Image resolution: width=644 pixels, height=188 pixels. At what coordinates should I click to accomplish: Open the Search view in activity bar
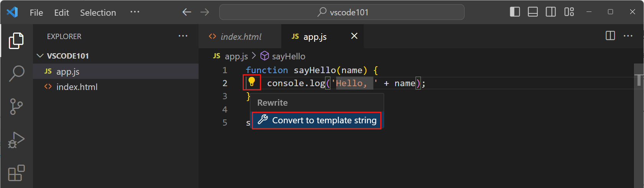point(16,73)
